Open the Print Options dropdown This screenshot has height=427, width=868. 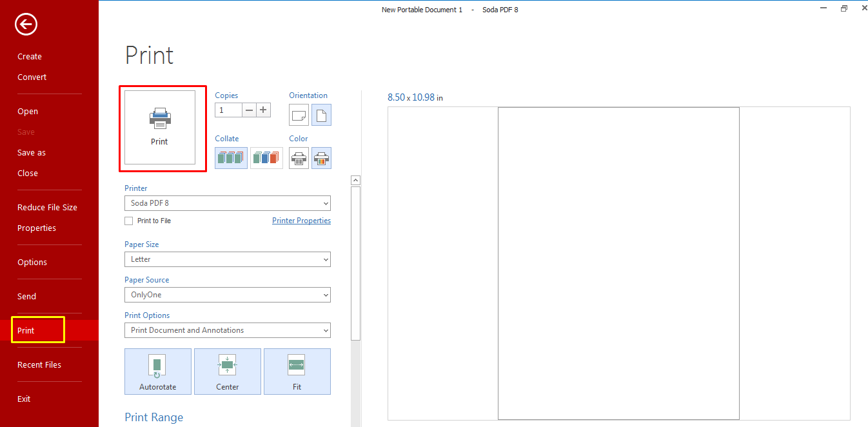pyautogui.click(x=227, y=330)
